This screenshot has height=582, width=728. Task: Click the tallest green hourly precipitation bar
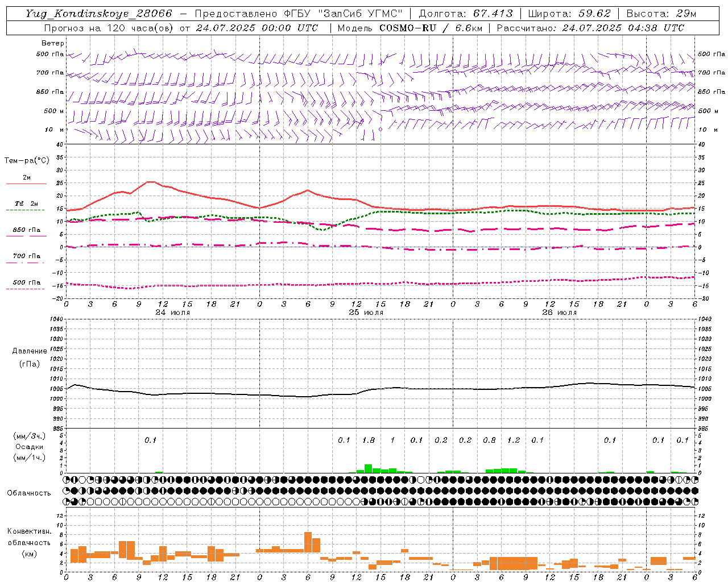click(x=369, y=469)
